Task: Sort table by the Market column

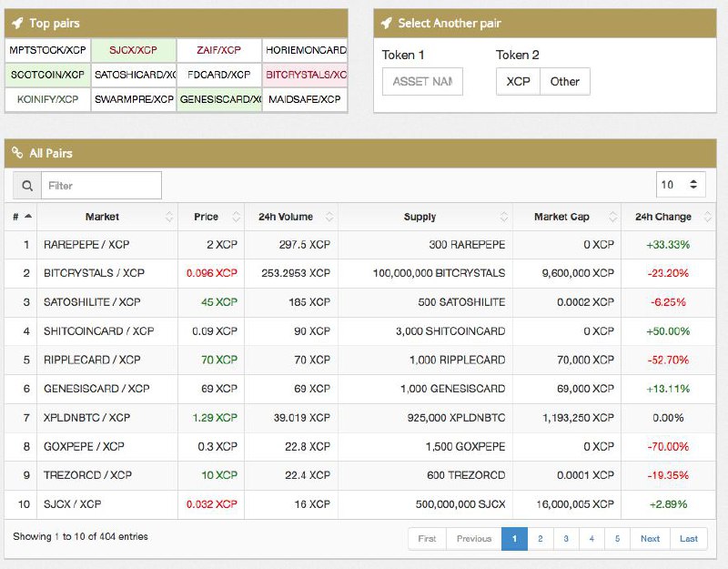Action: 107,217
